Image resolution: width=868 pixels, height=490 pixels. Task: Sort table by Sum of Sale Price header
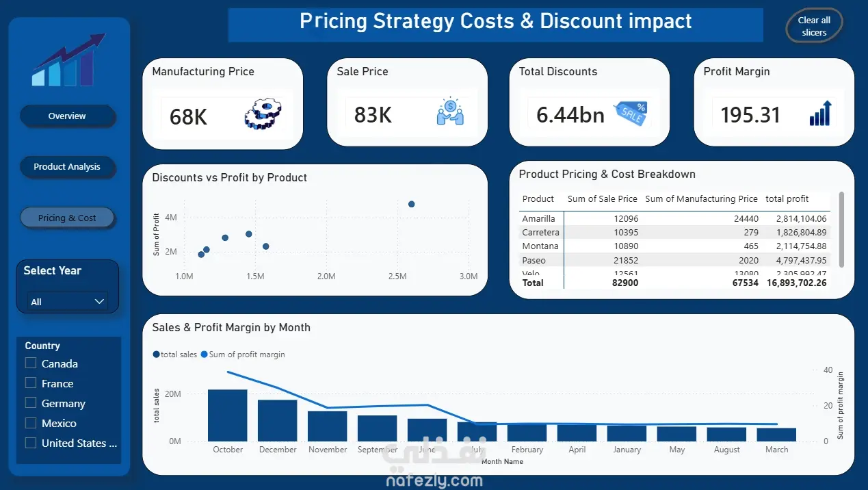click(x=603, y=199)
